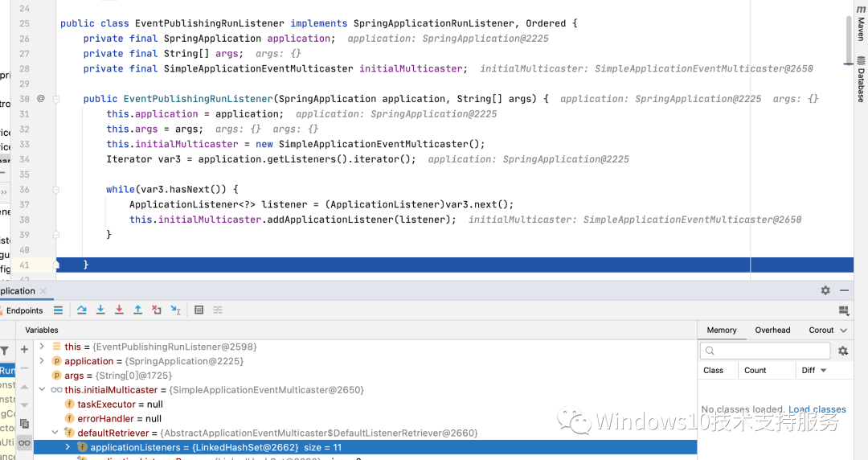Click the Step Out debugger icon

138,310
